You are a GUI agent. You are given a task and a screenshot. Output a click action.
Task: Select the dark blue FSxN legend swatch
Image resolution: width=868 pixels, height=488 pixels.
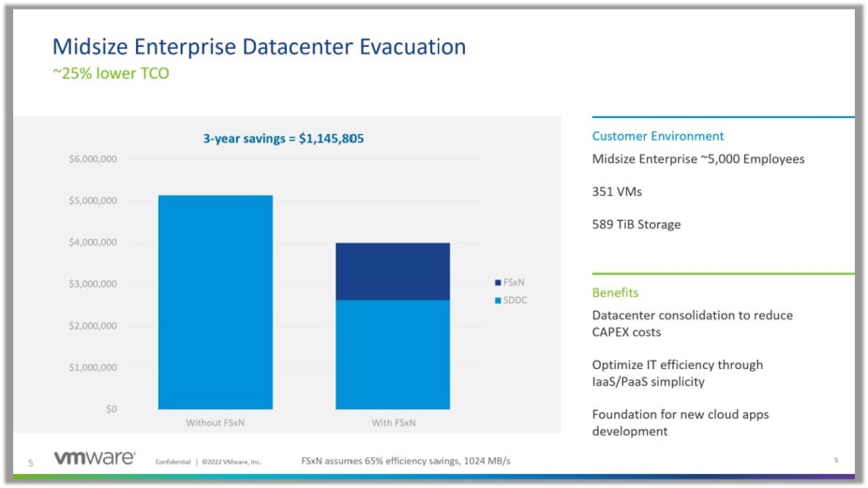tap(496, 282)
